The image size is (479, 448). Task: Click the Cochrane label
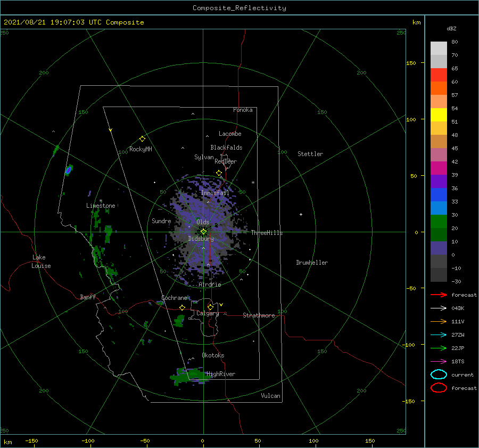tap(174, 298)
